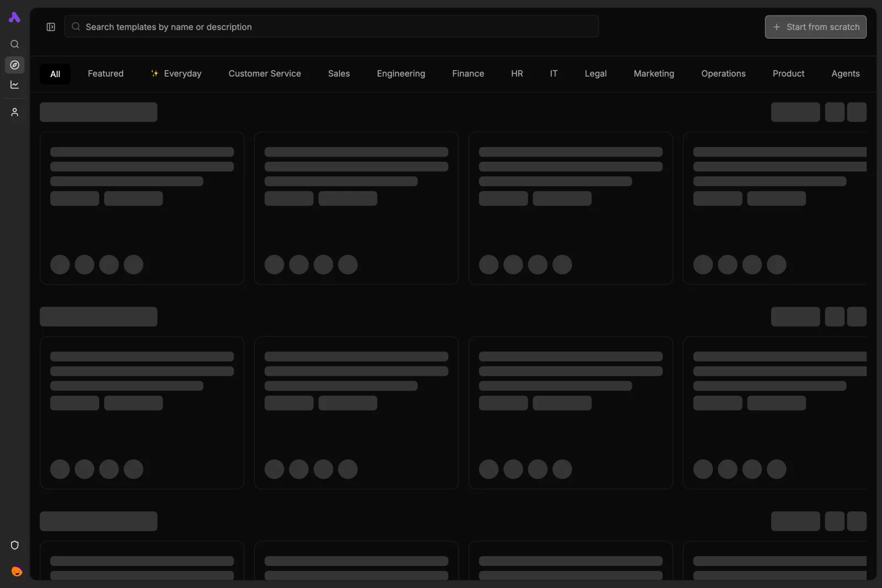Click the sparkle icon beside Everyday

point(155,73)
